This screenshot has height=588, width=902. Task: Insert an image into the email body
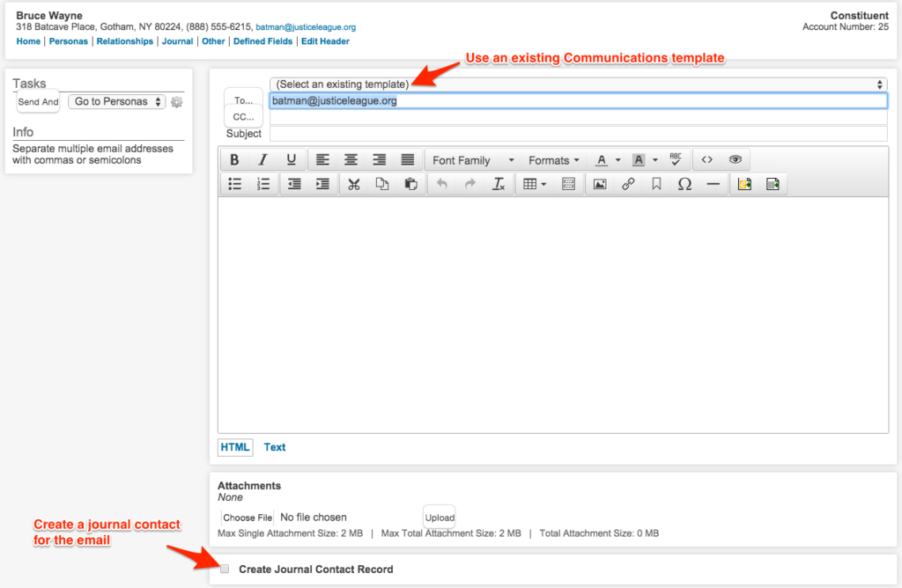[599, 183]
